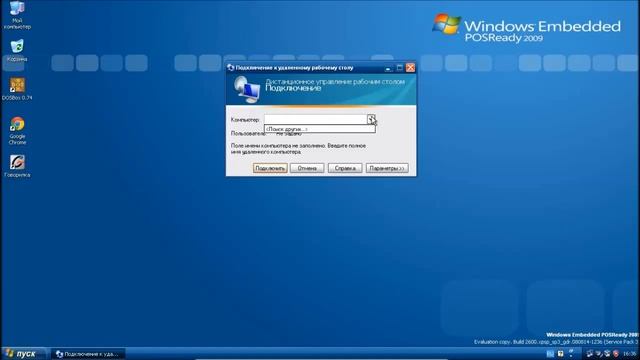
Task: Click the red security shield tray icon
Action: (x=616, y=353)
